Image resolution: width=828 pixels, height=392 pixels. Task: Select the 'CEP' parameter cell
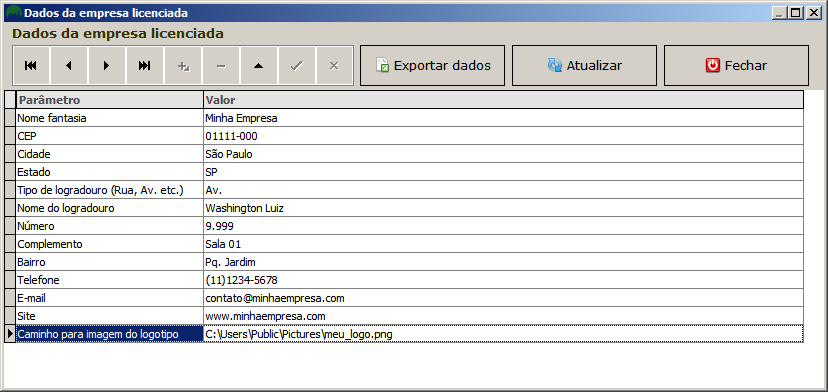click(110, 136)
